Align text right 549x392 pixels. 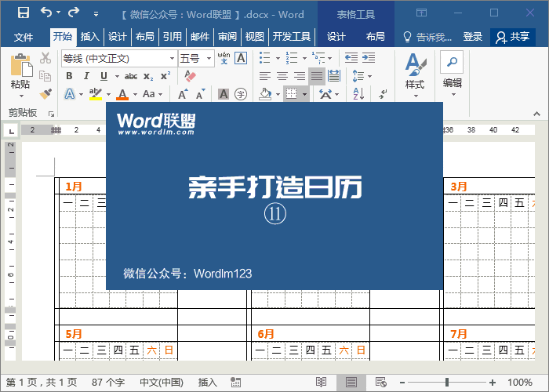point(300,76)
